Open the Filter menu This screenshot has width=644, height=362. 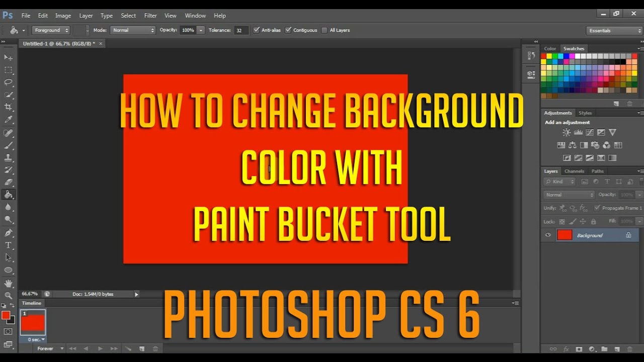click(150, 16)
